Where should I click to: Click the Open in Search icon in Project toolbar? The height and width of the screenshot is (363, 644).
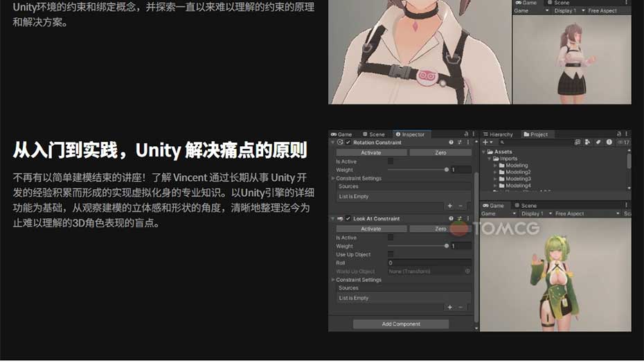tap(578, 142)
